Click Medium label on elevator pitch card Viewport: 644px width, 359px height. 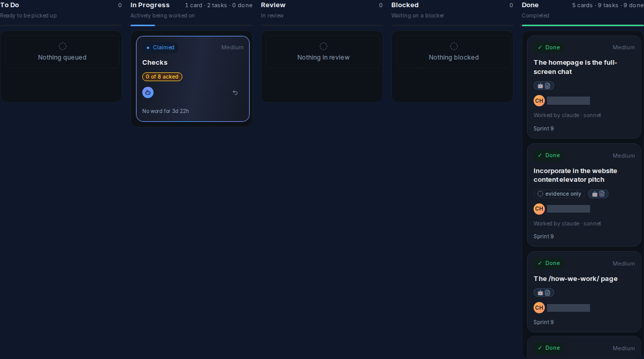(x=624, y=156)
